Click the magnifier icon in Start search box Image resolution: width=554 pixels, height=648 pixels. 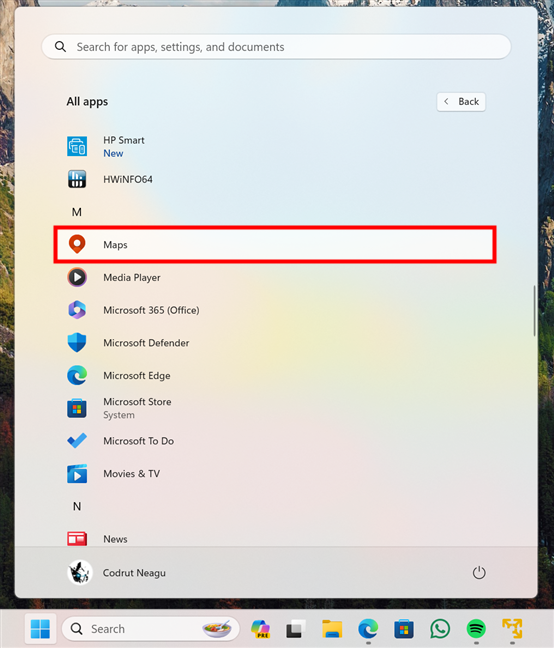[60, 47]
